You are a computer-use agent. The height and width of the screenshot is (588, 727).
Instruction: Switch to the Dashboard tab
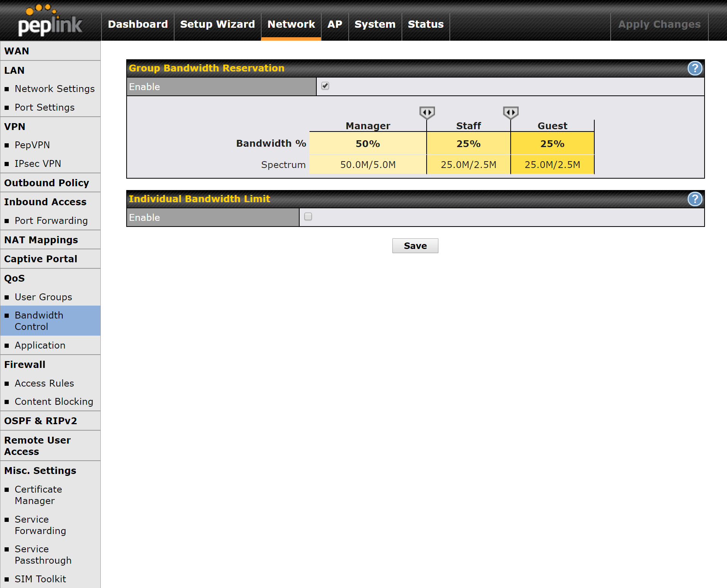pyautogui.click(x=138, y=24)
